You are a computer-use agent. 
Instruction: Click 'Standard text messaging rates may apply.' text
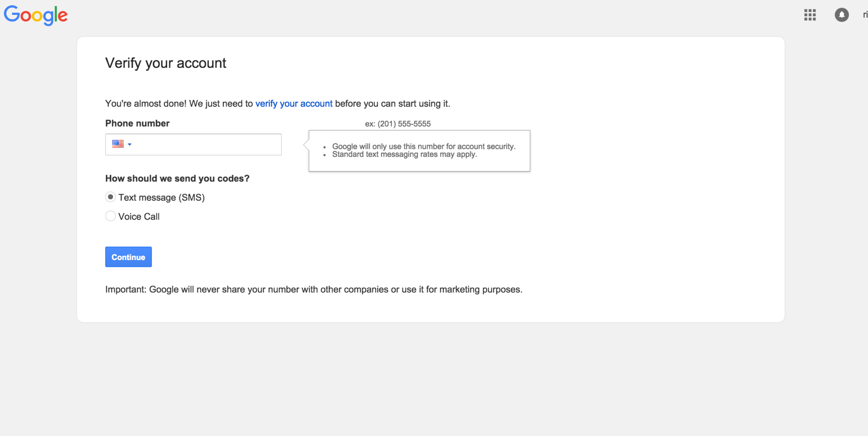404,154
